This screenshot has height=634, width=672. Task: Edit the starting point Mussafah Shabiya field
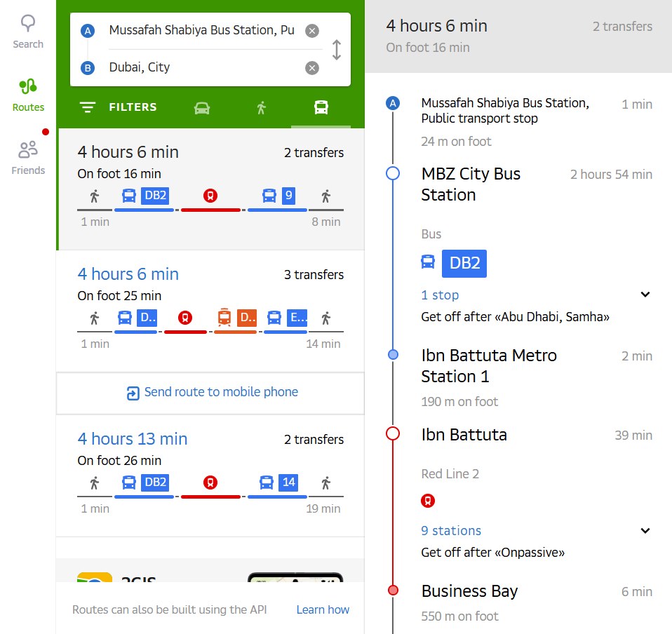pyautogui.click(x=201, y=30)
